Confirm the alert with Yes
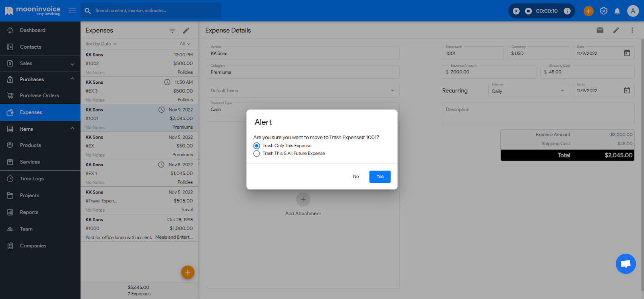The image size is (644, 299). click(380, 177)
